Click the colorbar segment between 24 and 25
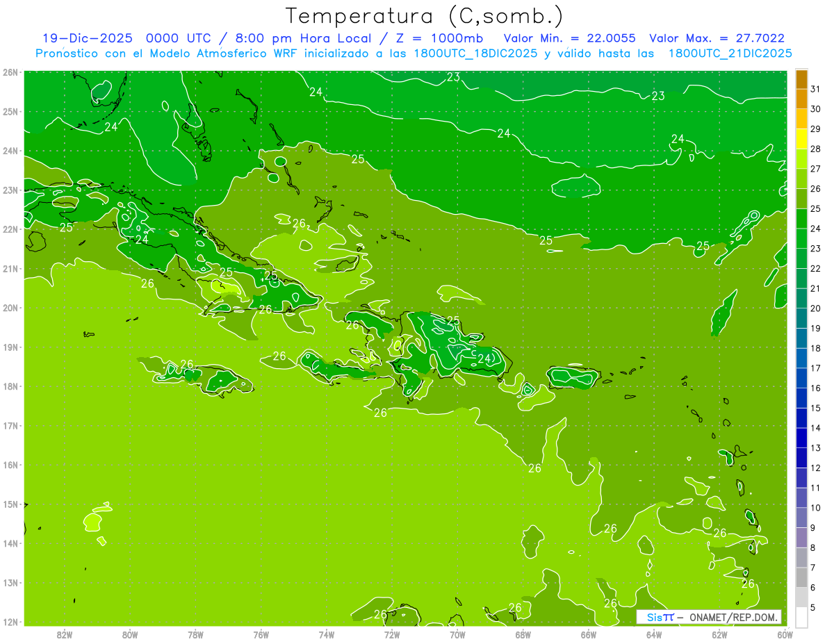 801,218
